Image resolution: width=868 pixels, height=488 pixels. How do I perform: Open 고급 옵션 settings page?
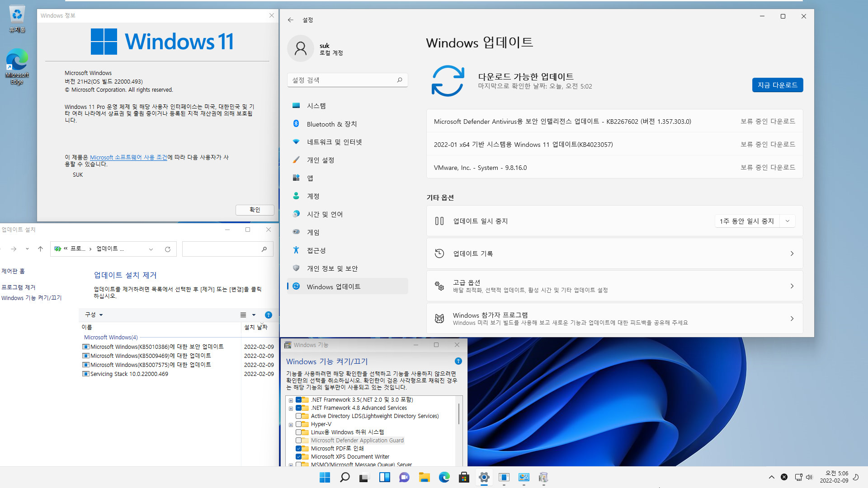(614, 286)
